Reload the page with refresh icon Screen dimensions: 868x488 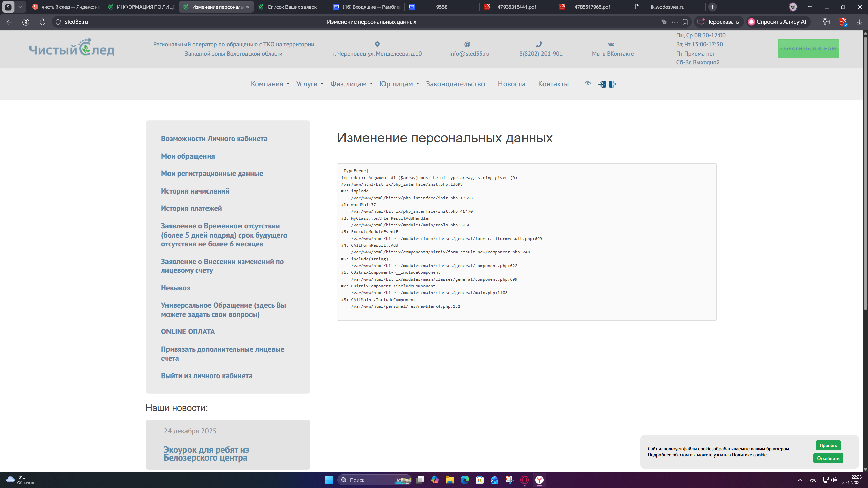(42, 22)
